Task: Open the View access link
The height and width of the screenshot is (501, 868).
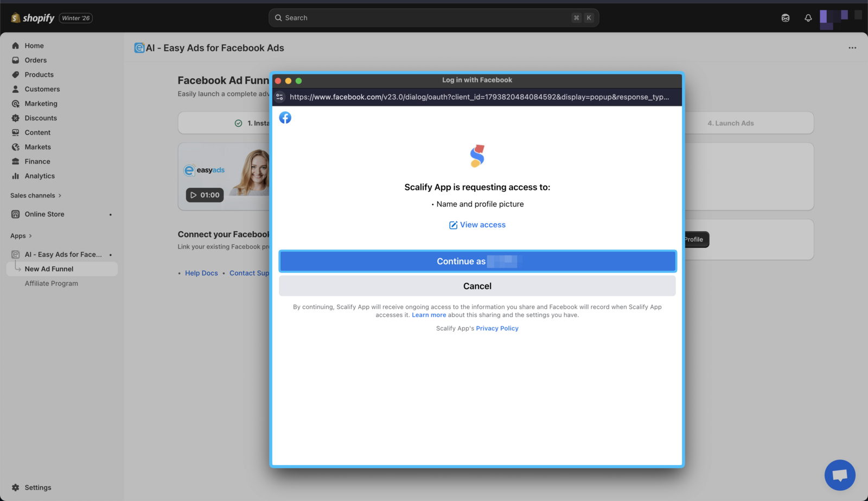Action: point(477,225)
